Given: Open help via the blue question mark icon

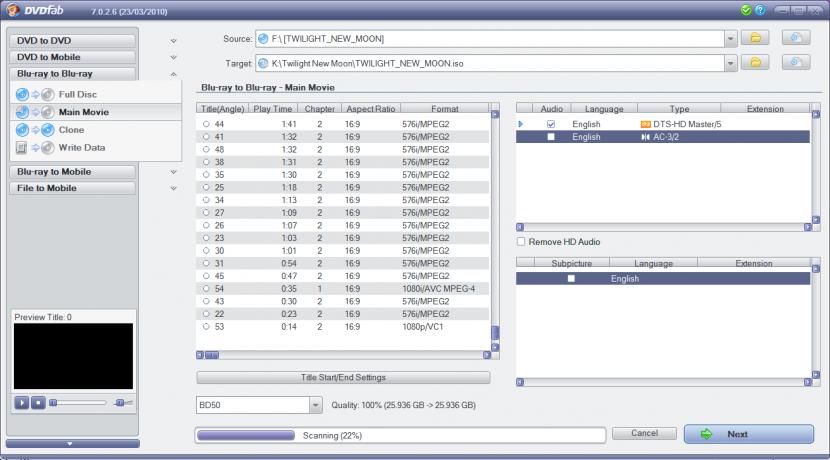Looking at the screenshot, I should point(760,10).
